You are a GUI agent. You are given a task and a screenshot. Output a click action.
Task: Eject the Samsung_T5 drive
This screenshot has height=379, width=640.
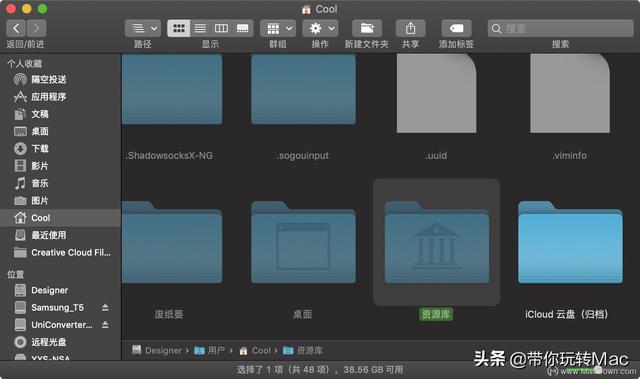[x=105, y=307]
